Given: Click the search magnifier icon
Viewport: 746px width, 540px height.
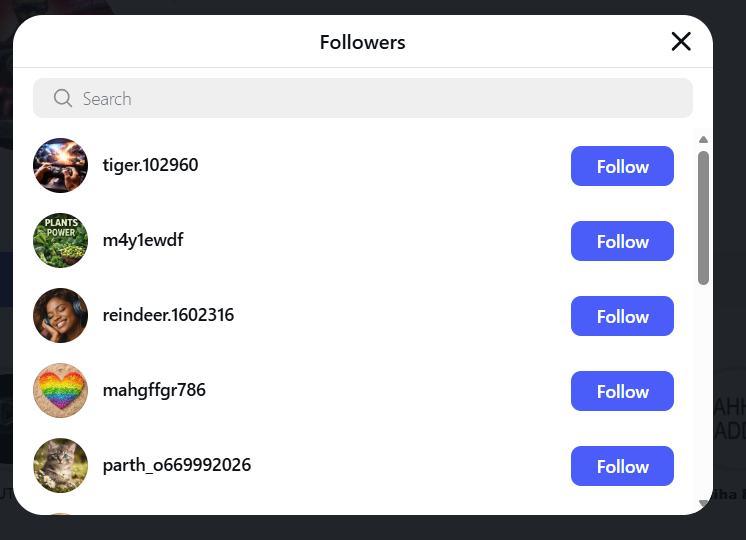Looking at the screenshot, I should (x=63, y=98).
